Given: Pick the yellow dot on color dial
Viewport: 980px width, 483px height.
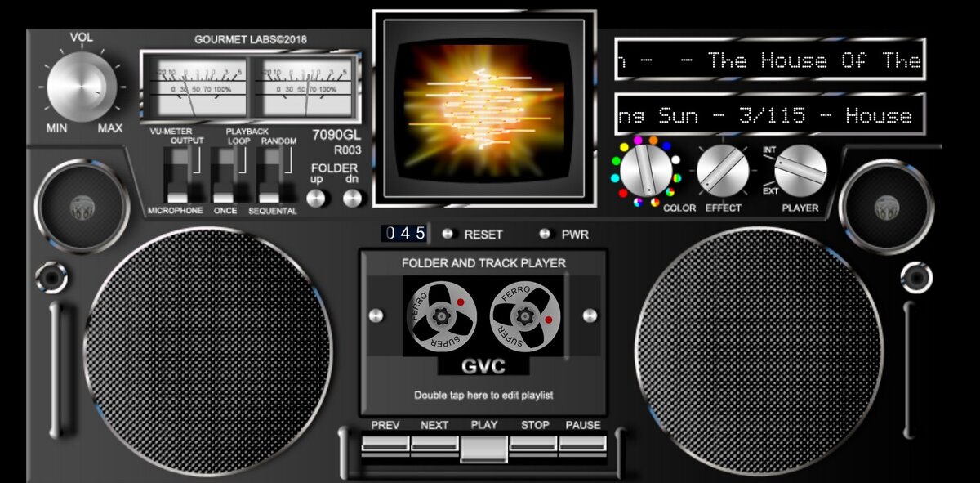Looking at the screenshot, I should [625, 148].
